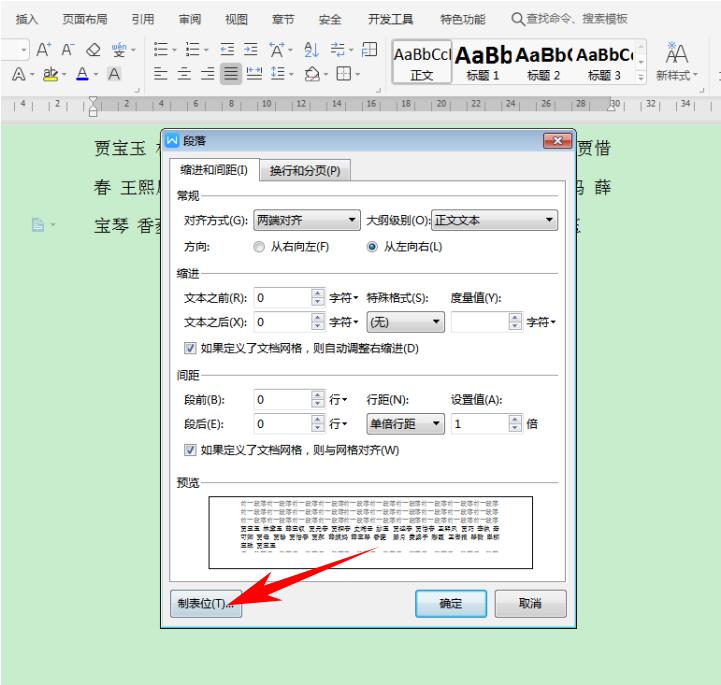Click the 文本之前(R) indent input field
The width and height of the screenshot is (721, 685).
pos(283,298)
